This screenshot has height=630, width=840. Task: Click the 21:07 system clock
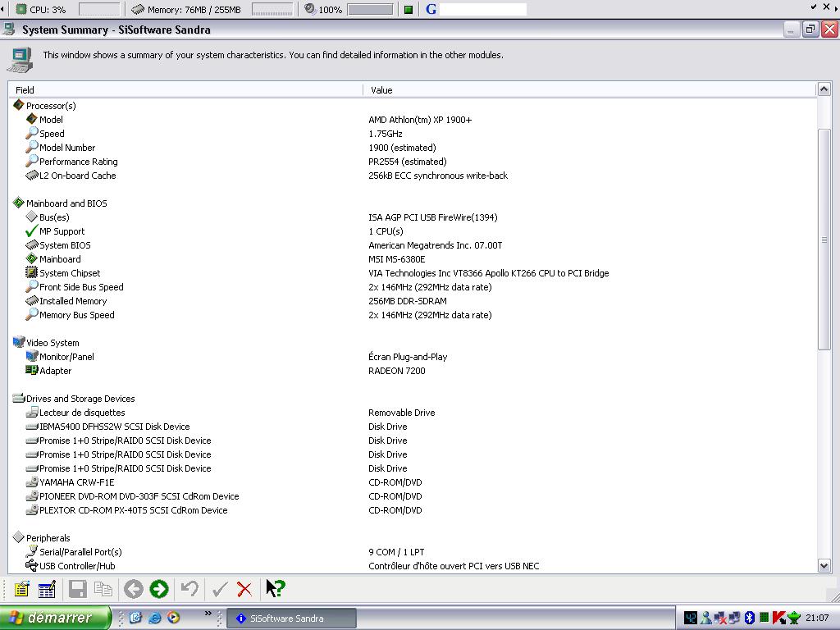pos(817,618)
